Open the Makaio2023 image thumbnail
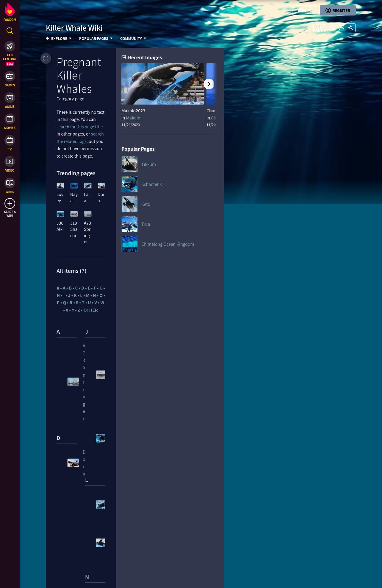 coord(162,84)
